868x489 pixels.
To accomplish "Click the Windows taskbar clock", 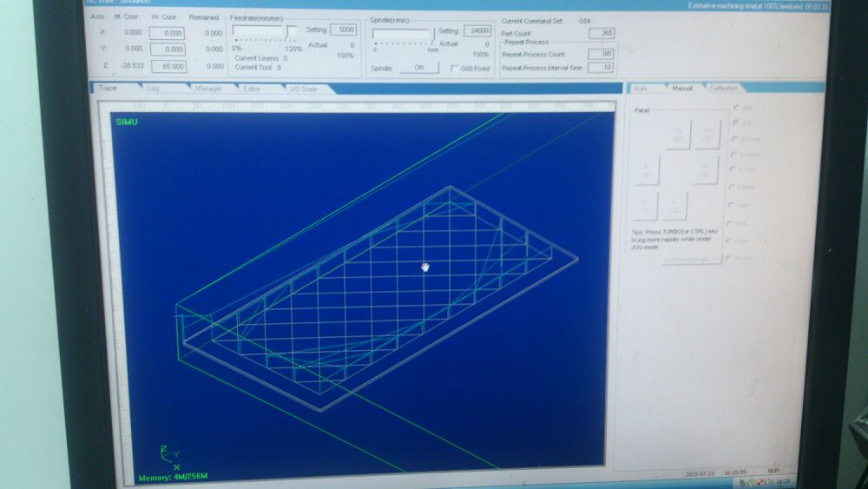I will pyautogui.click(x=783, y=482).
